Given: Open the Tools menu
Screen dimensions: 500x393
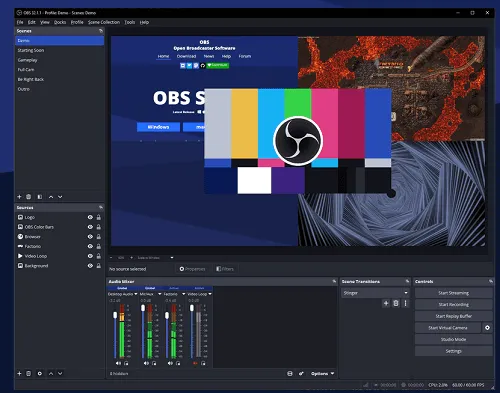Looking at the screenshot, I should point(130,22).
